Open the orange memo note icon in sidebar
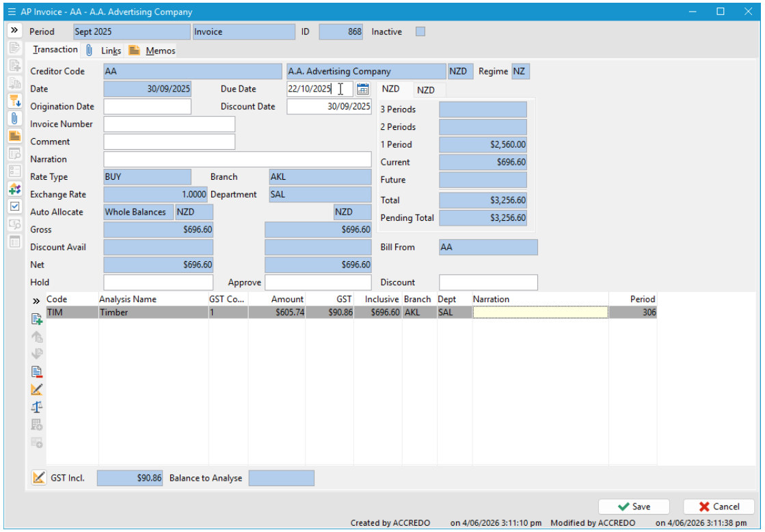This screenshot has width=765, height=532. (14, 135)
